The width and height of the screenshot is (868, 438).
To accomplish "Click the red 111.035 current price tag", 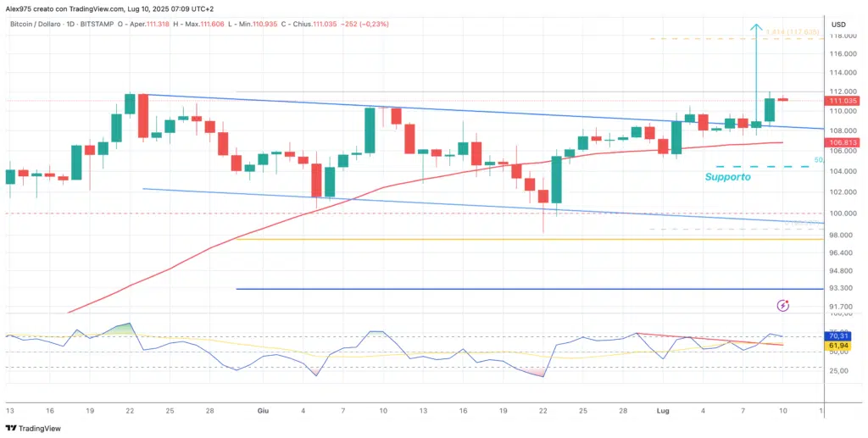I will [x=844, y=101].
